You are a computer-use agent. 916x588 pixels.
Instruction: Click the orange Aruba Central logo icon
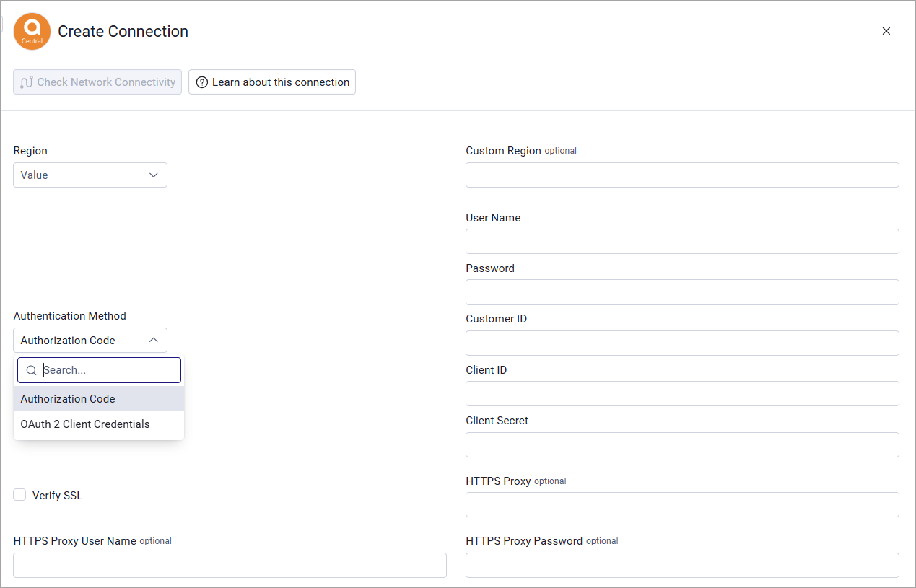(x=32, y=32)
